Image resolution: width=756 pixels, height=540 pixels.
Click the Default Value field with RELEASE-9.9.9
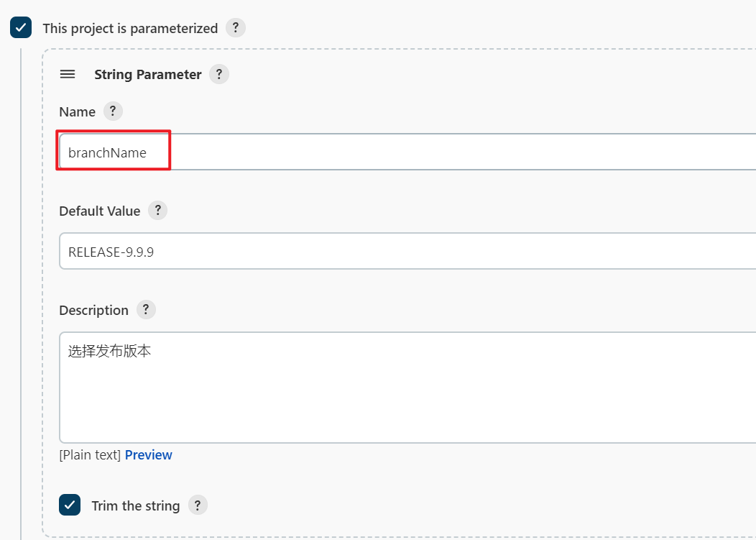pos(407,251)
